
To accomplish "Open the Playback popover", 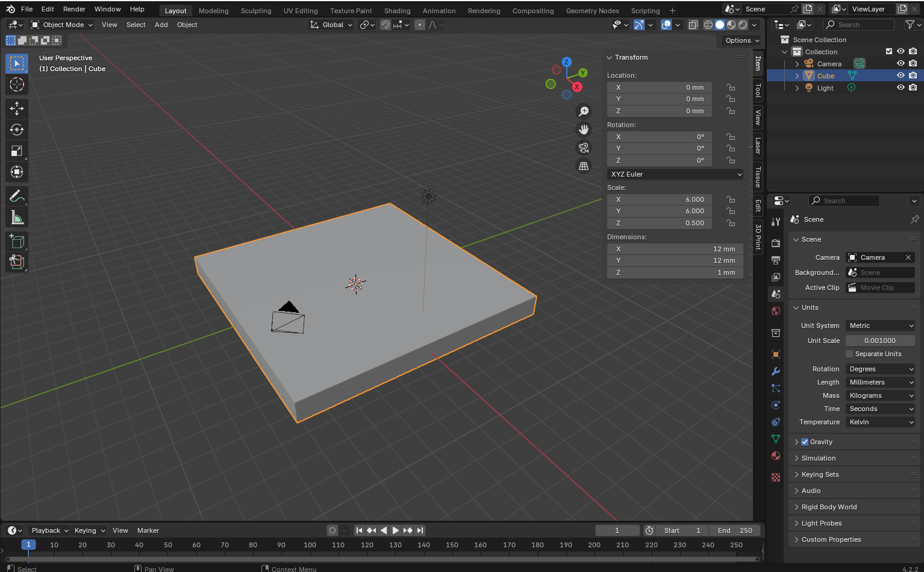I will click(x=49, y=530).
